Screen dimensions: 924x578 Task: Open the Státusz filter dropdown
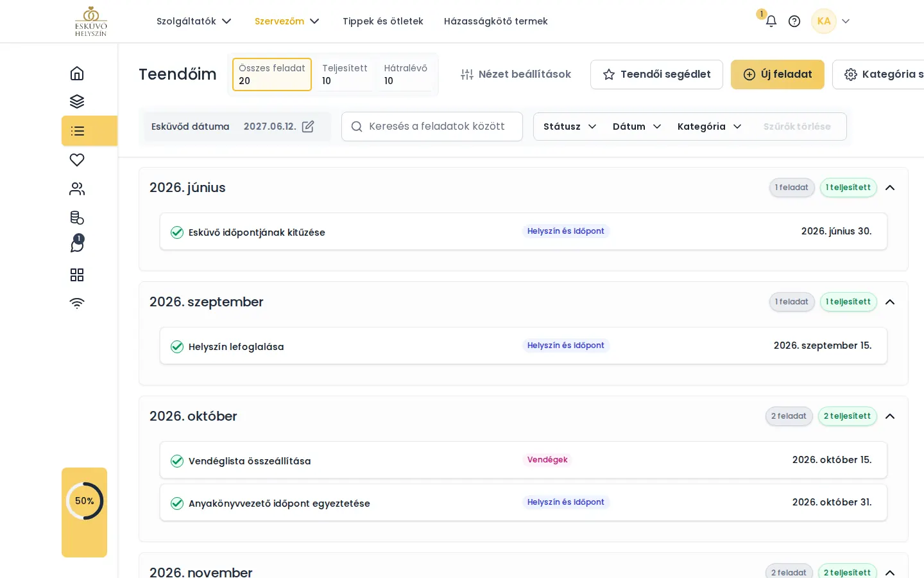(570, 127)
